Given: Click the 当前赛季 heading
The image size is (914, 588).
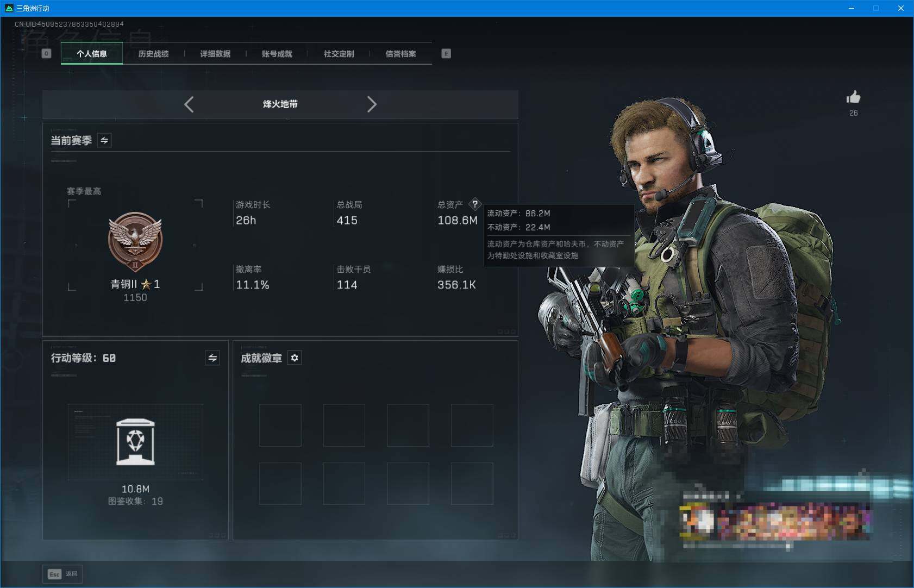Looking at the screenshot, I should [x=71, y=140].
